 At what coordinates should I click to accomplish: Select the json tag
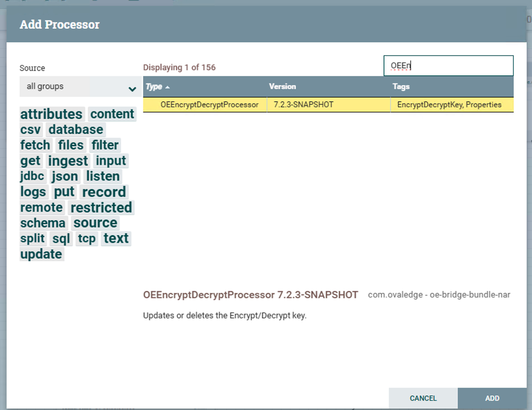[x=65, y=176]
